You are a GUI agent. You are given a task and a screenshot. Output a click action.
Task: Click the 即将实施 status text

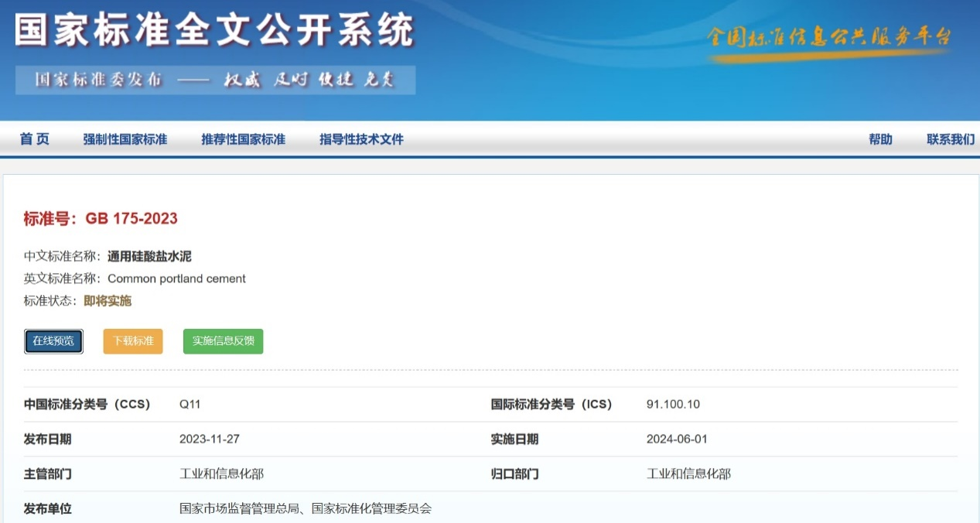(x=108, y=301)
